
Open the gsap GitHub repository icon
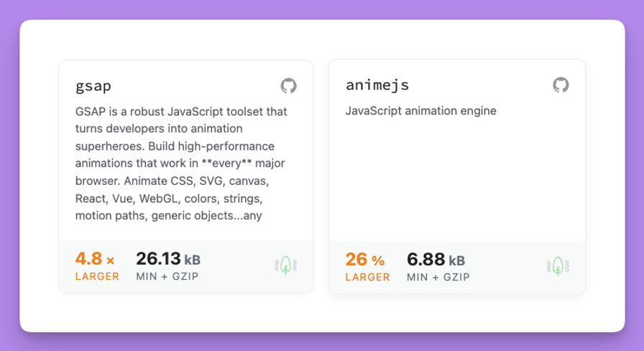click(x=288, y=86)
